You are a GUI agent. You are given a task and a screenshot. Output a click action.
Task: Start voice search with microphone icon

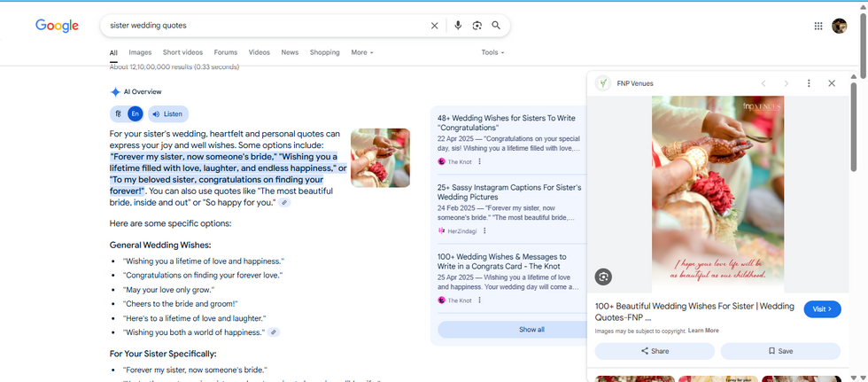point(458,26)
